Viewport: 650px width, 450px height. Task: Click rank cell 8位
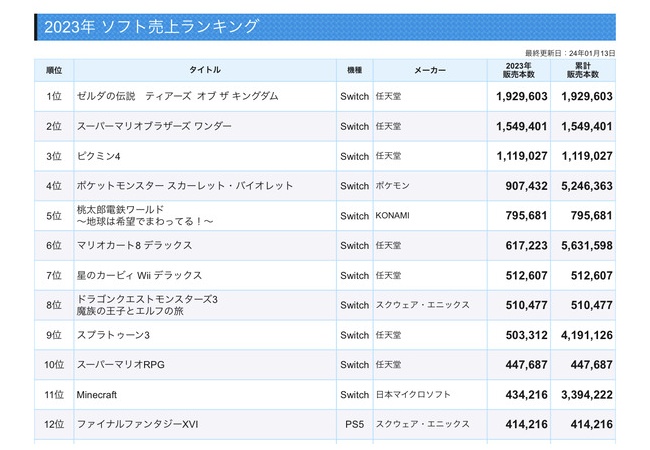tap(54, 305)
